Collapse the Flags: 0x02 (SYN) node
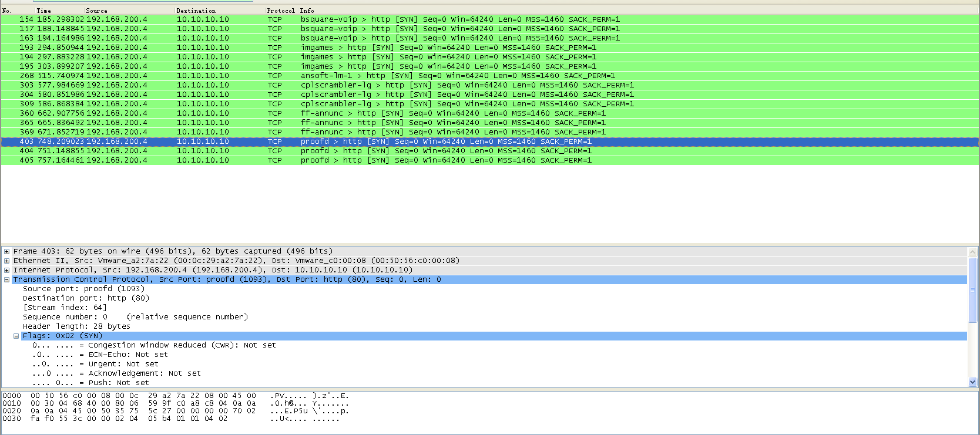This screenshot has height=435, width=980. click(x=16, y=336)
